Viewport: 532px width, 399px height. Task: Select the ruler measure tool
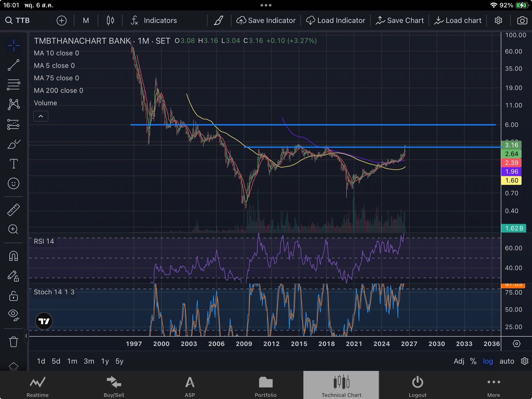point(13,210)
